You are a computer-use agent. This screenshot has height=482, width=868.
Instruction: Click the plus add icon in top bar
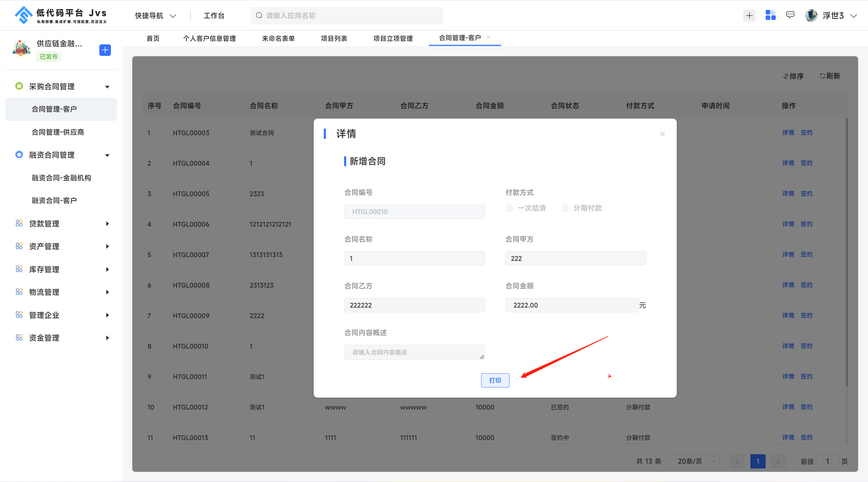click(x=749, y=16)
